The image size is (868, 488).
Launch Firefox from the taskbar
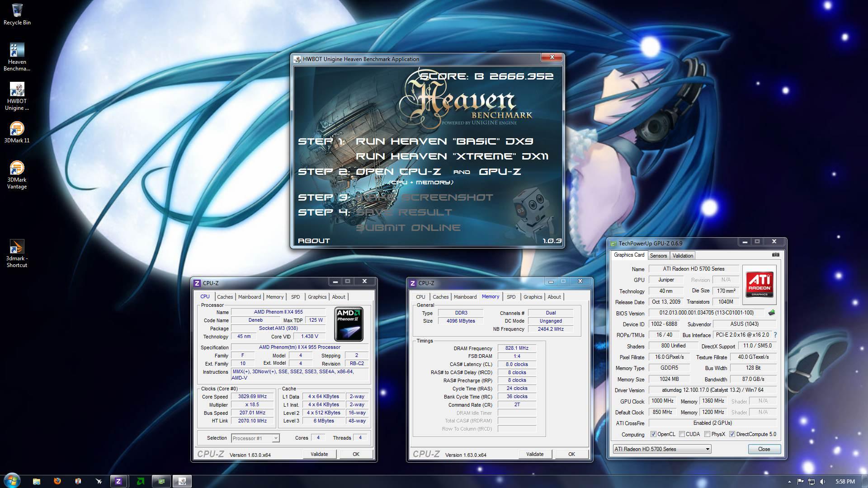(x=57, y=481)
